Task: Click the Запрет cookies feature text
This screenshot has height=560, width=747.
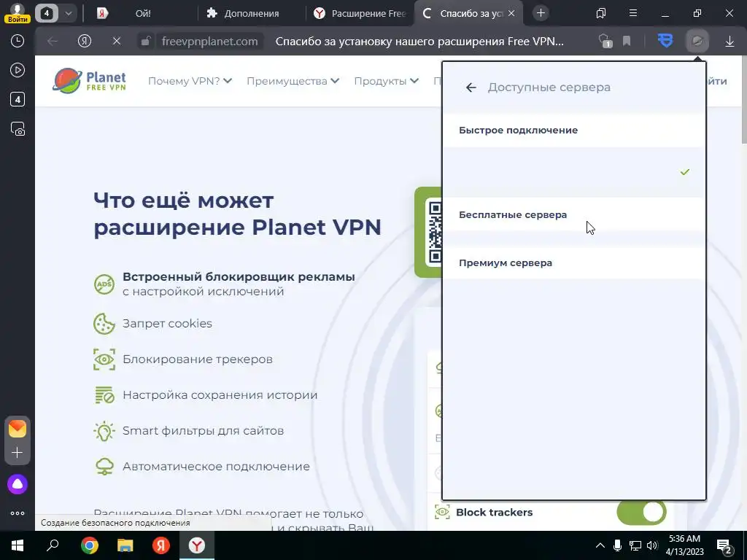Action: coord(167,323)
